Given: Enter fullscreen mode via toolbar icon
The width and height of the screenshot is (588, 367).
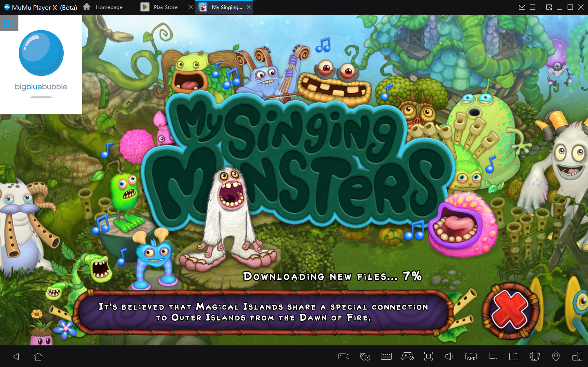Looking at the screenshot, I should coord(428,356).
